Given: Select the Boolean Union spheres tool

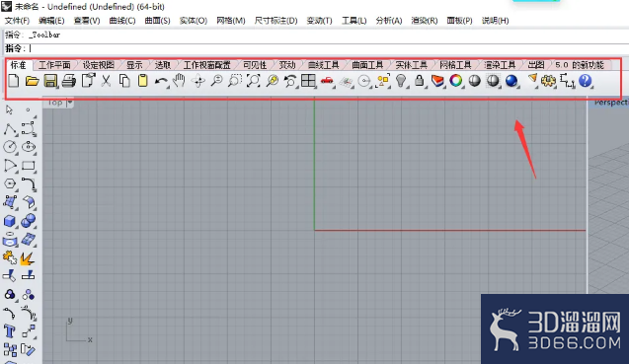Looking at the screenshot, I should coord(28,221).
